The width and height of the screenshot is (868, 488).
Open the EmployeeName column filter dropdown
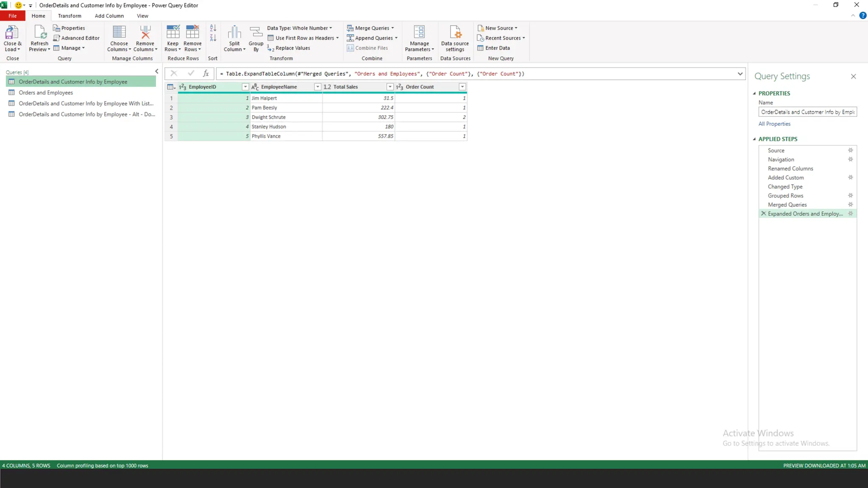click(317, 87)
